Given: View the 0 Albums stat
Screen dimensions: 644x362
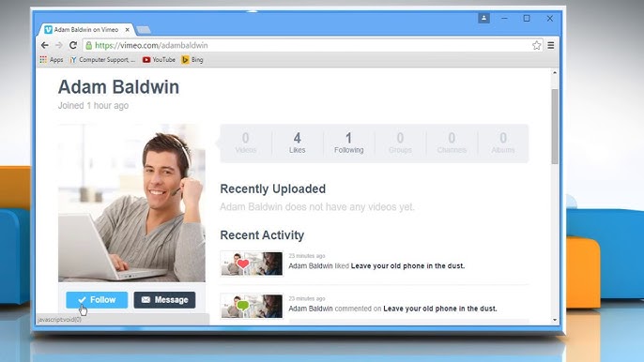Looking at the screenshot, I should 503,143.
